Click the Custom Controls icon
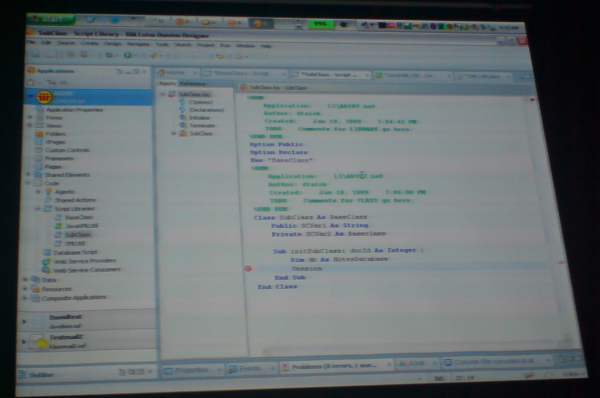 38,150
